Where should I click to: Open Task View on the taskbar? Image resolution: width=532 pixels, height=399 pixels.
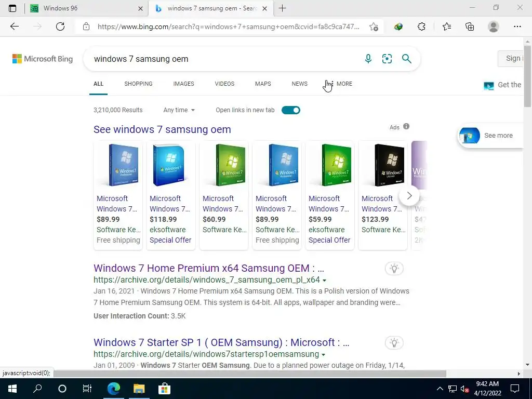[x=87, y=389]
